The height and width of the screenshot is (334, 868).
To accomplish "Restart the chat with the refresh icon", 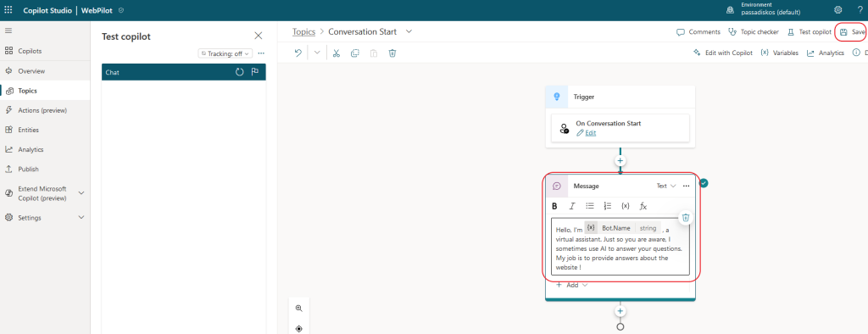I will click(239, 72).
